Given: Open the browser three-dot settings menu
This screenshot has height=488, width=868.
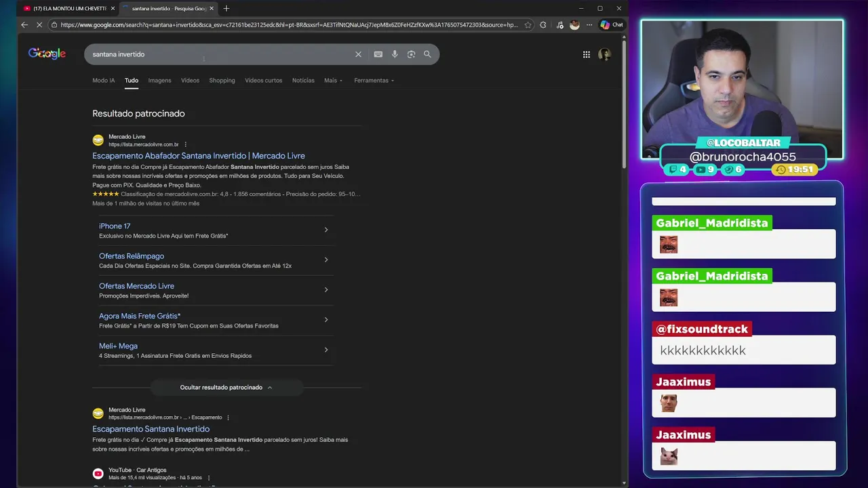Looking at the screenshot, I should (589, 25).
